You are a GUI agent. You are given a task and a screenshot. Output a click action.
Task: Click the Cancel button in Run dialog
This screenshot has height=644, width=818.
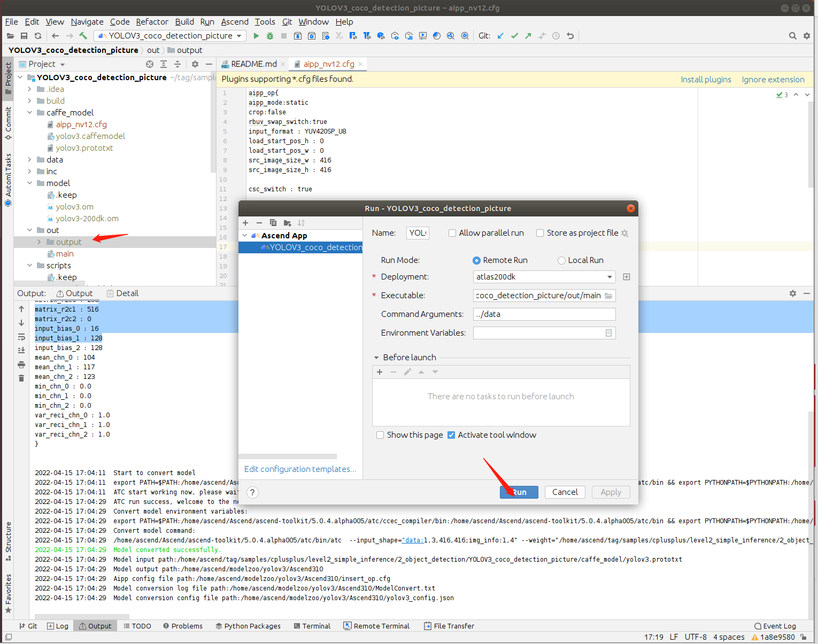(565, 492)
